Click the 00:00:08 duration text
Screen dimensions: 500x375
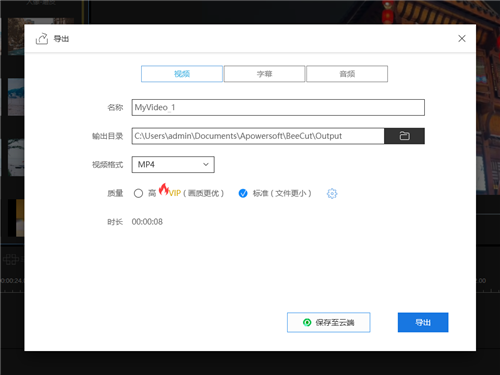point(147,222)
